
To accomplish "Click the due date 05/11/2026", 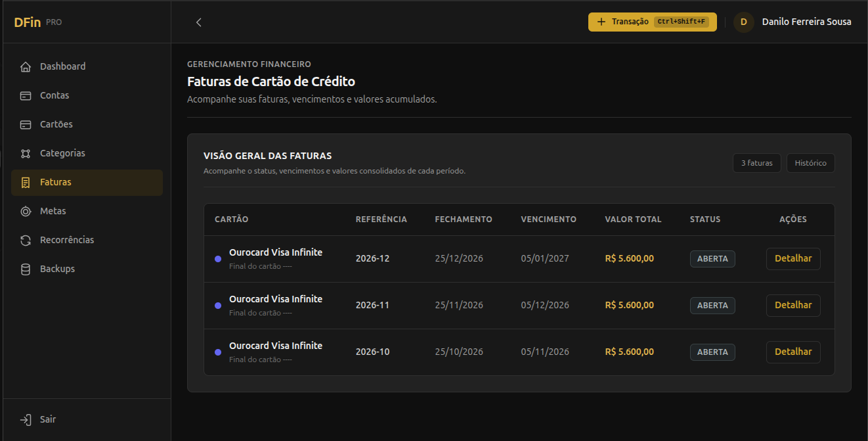I will tap(545, 352).
